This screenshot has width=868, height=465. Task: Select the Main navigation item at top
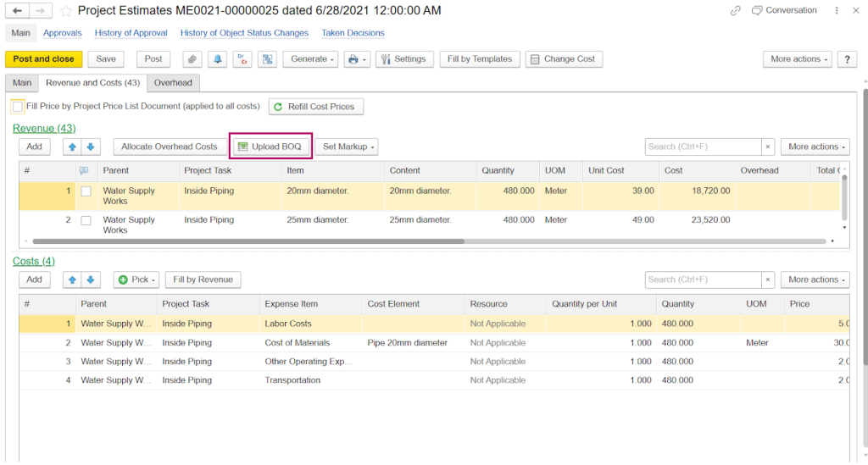click(x=21, y=33)
